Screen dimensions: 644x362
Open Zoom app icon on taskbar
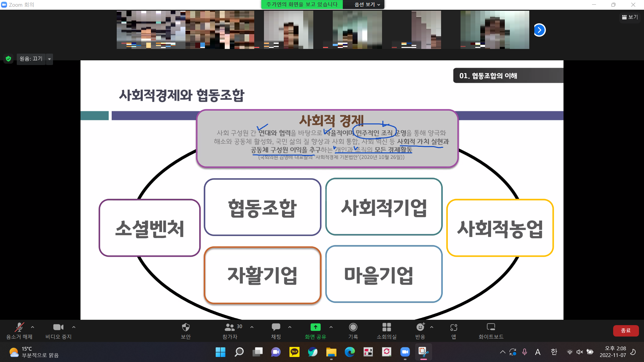point(405,352)
